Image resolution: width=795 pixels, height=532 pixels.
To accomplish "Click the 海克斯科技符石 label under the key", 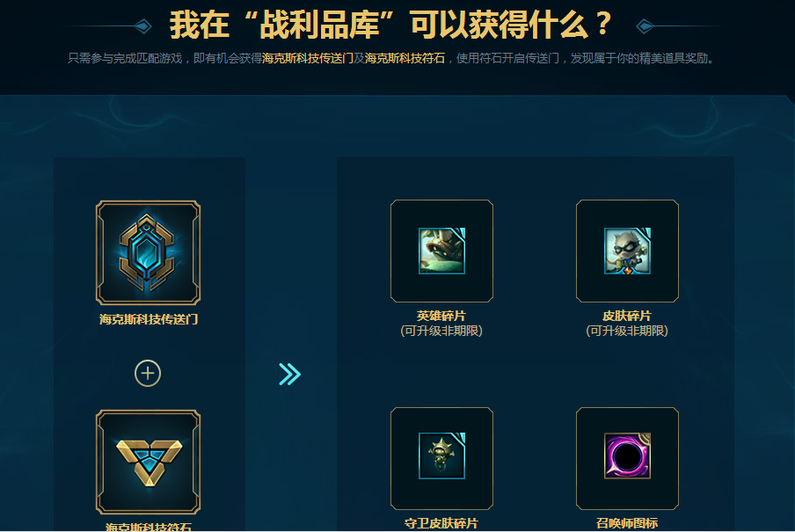I will click(x=149, y=527).
